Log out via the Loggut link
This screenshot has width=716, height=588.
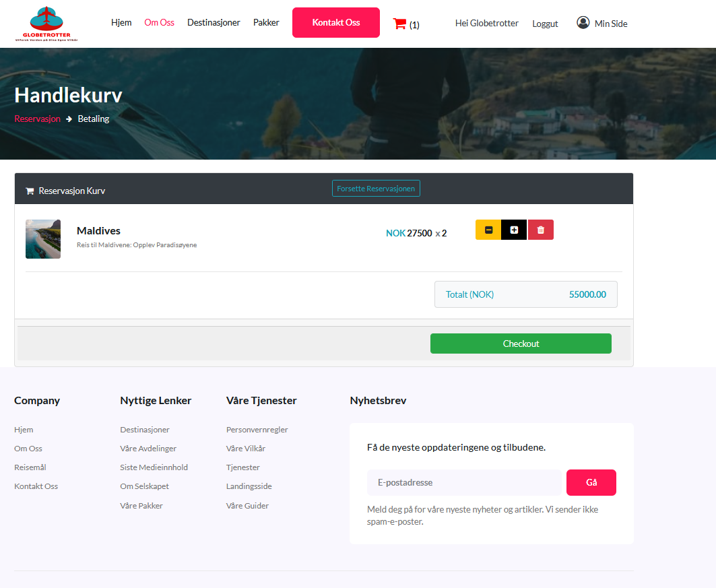point(545,24)
